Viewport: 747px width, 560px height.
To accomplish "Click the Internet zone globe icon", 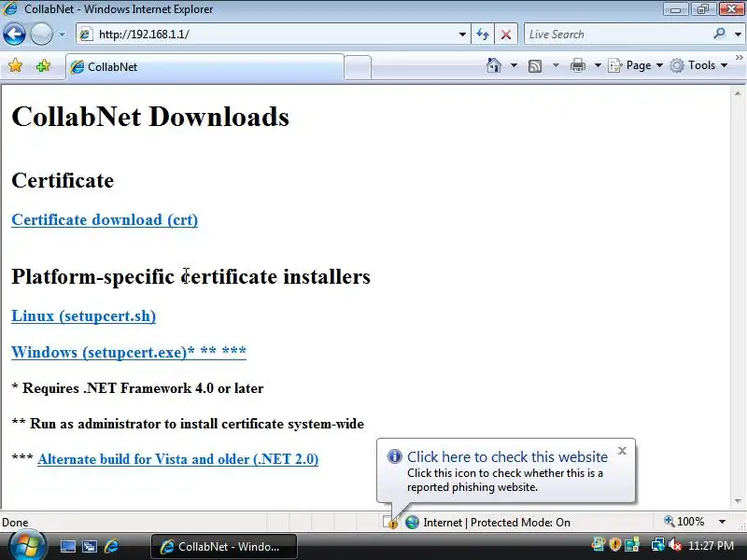I will [412, 523].
